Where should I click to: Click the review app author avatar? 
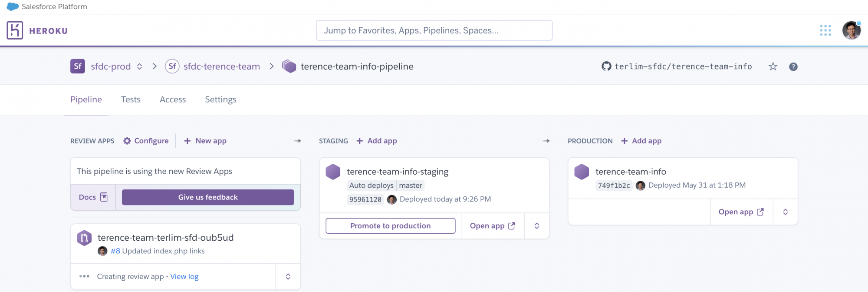click(x=102, y=251)
